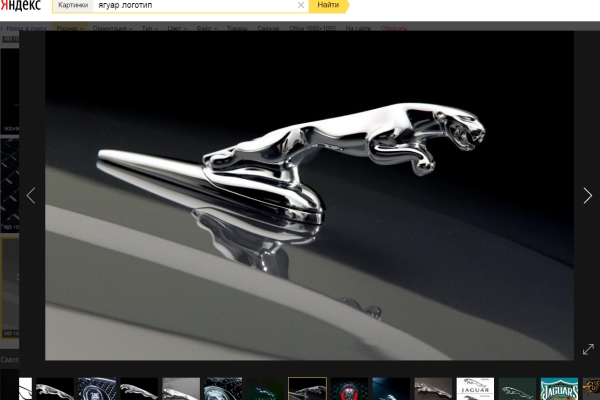Show the previous image with left arrow
The image size is (600, 400).
[x=31, y=196]
